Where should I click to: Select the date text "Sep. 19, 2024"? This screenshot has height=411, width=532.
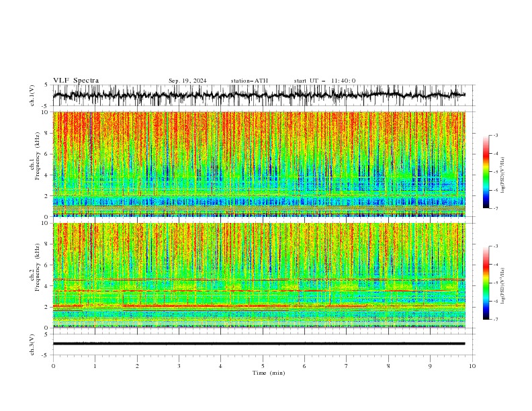point(187,81)
